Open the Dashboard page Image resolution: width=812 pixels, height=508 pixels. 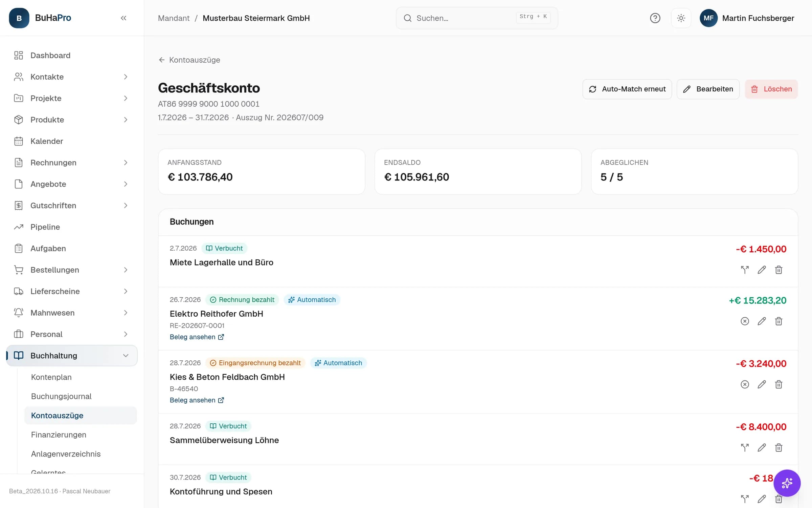click(x=72, y=55)
